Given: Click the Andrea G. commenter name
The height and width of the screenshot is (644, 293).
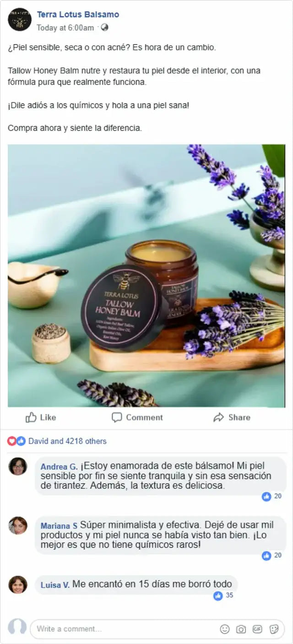Looking at the screenshot, I should click(x=59, y=467).
